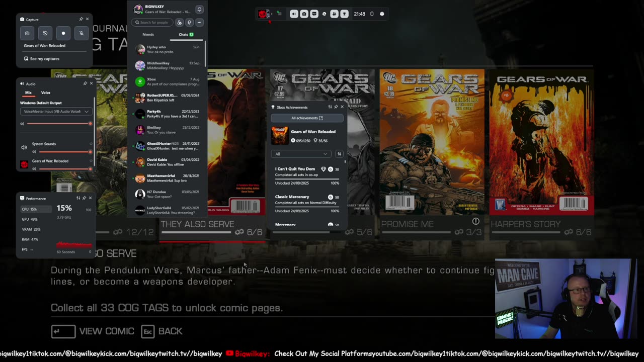
Task: Open chat with N7 Dundee
Action: [x=167, y=194]
